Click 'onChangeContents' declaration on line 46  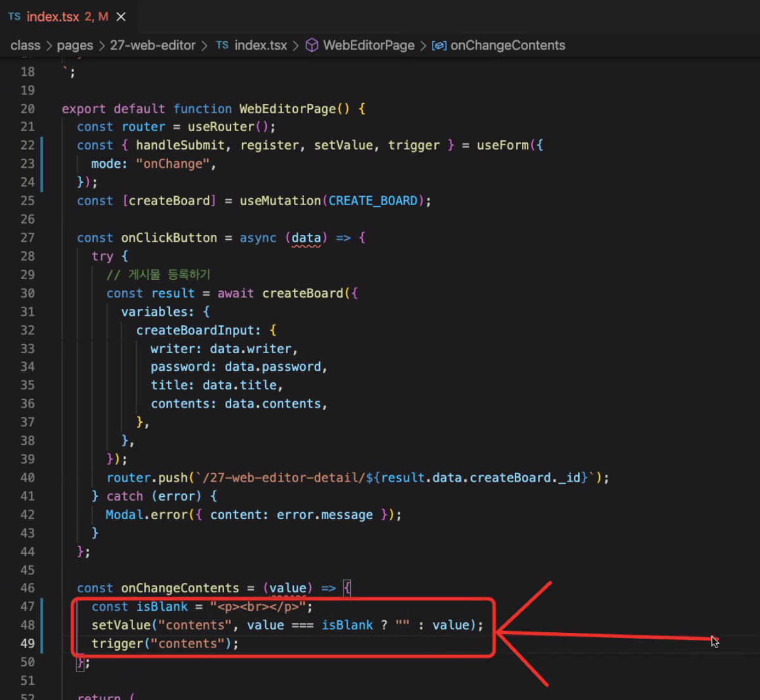pos(180,588)
